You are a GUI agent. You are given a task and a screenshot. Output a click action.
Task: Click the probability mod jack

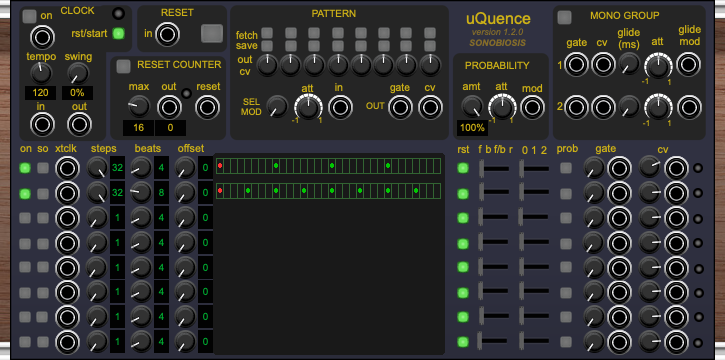click(533, 107)
